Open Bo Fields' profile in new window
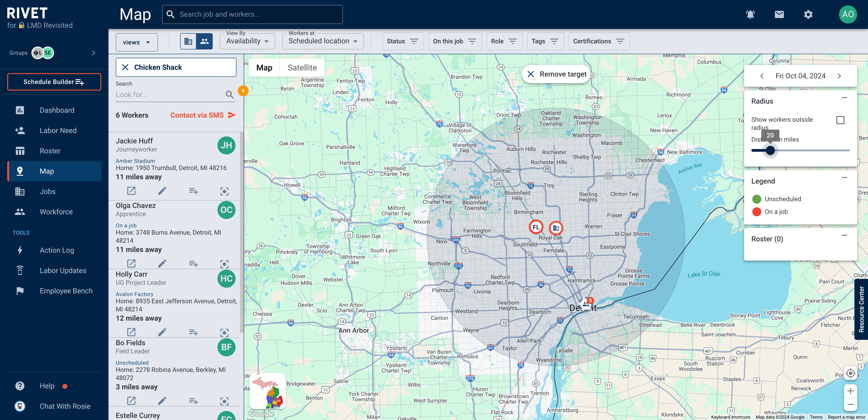The height and width of the screenshot is (420, 868). click(131, 401)
